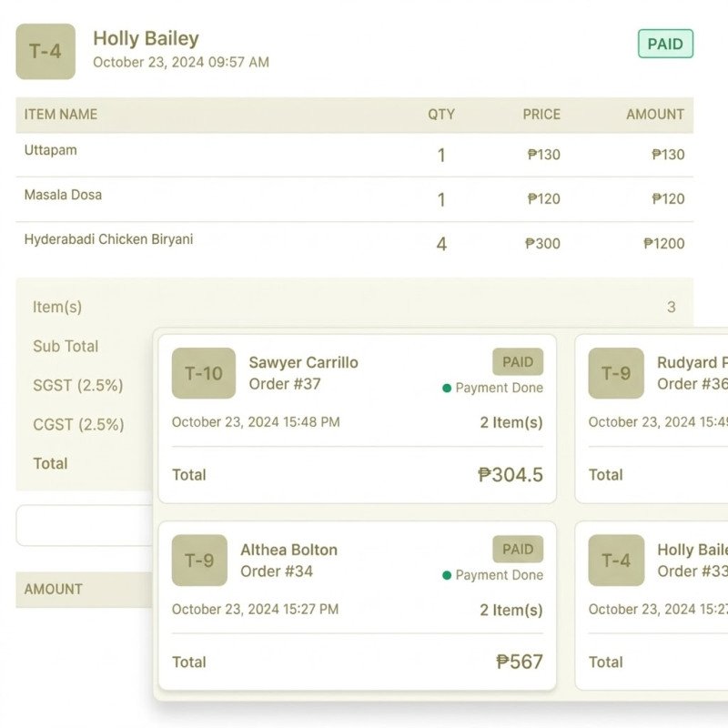Select the customer name Holly Bailey in header
The image size is (728, 728).
pyautogui.click(x=146, y=38)
